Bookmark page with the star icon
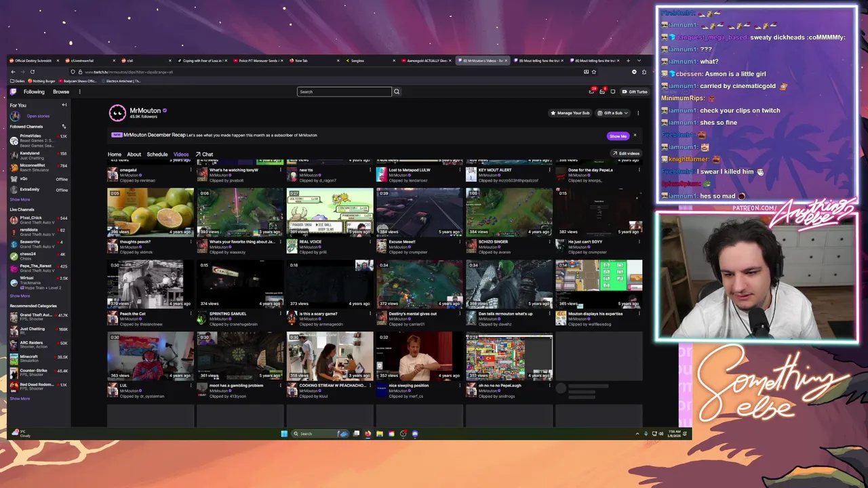This screenshot has width=868, height=488. 594,72
